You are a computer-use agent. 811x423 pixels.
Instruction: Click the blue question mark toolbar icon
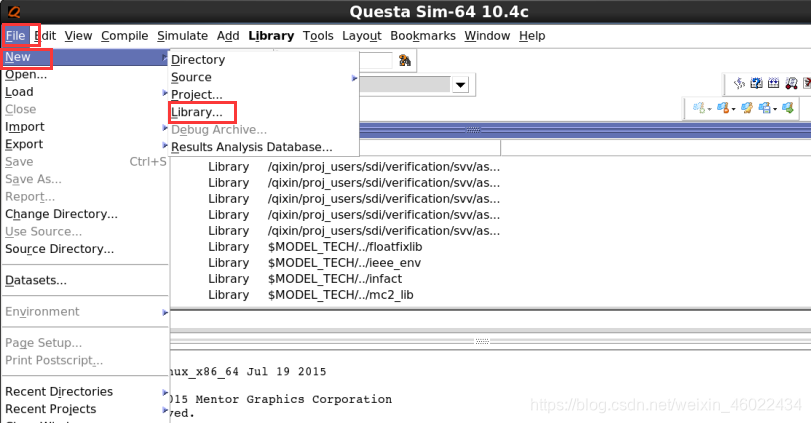coord(756,83)
